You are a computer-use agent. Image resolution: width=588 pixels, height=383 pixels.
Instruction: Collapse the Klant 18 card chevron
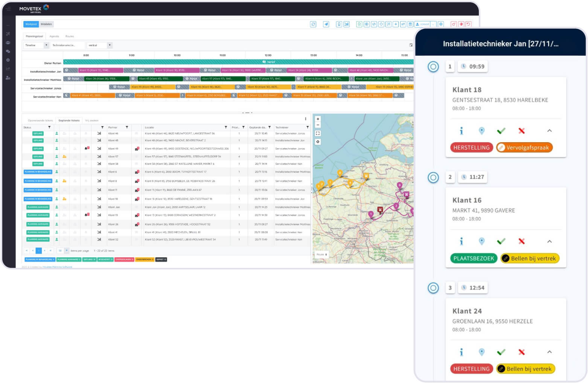pos(549,131)
